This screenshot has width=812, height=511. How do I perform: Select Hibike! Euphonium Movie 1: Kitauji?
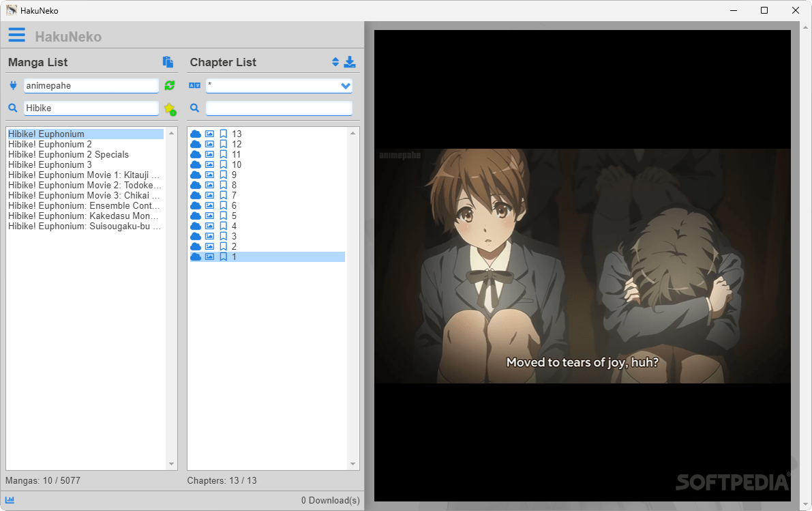[85, 175]
